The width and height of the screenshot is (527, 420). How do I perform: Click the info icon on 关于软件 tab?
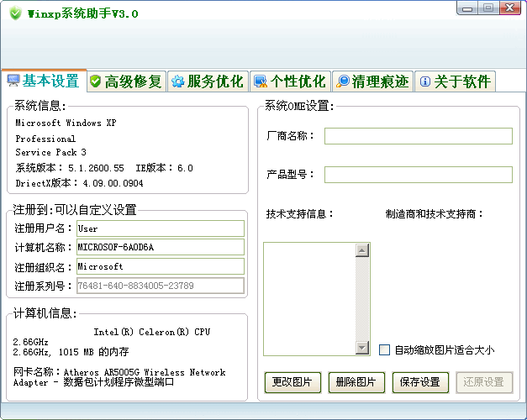click(425, 81)
